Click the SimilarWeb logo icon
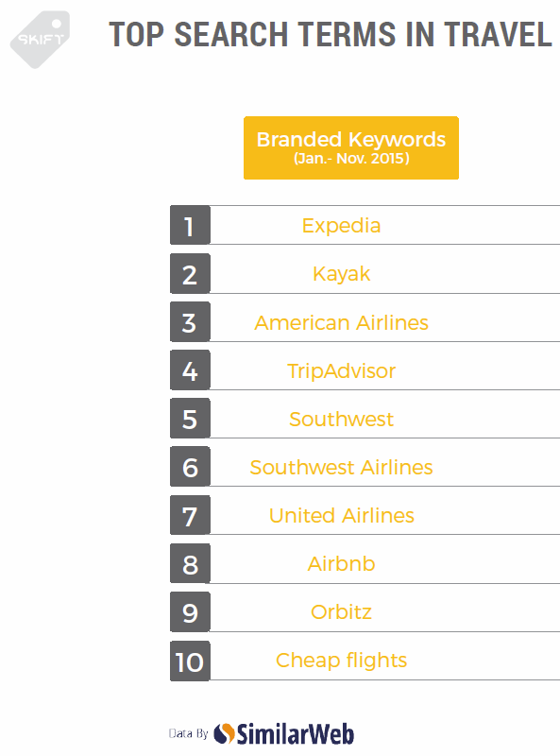The height and width of the screenshot is (756, 560). tap(224, 733)
